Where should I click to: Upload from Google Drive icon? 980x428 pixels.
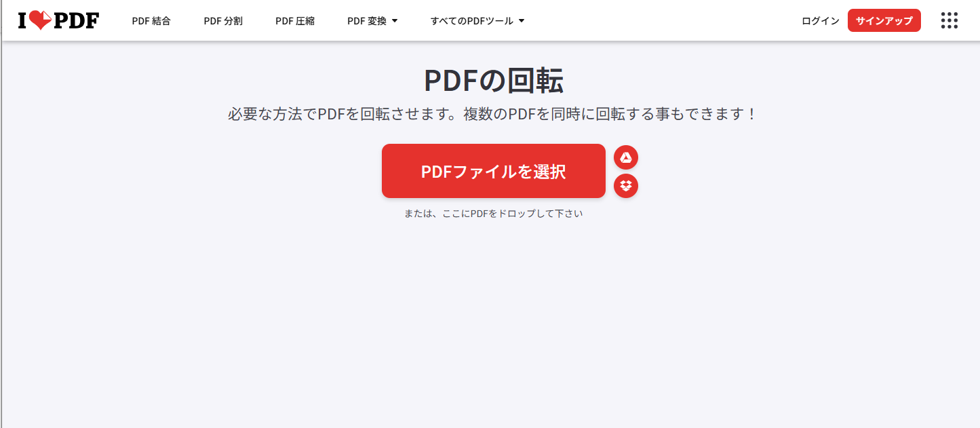(626, 157)
